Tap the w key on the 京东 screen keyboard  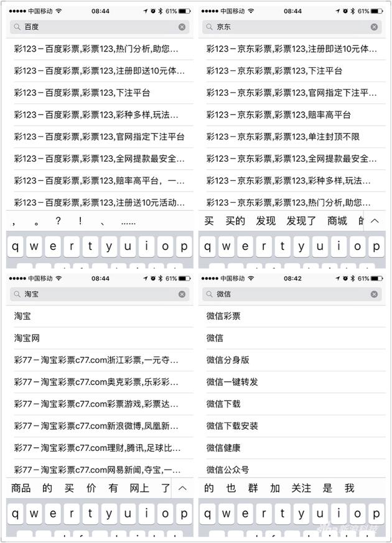pos(226,246)
